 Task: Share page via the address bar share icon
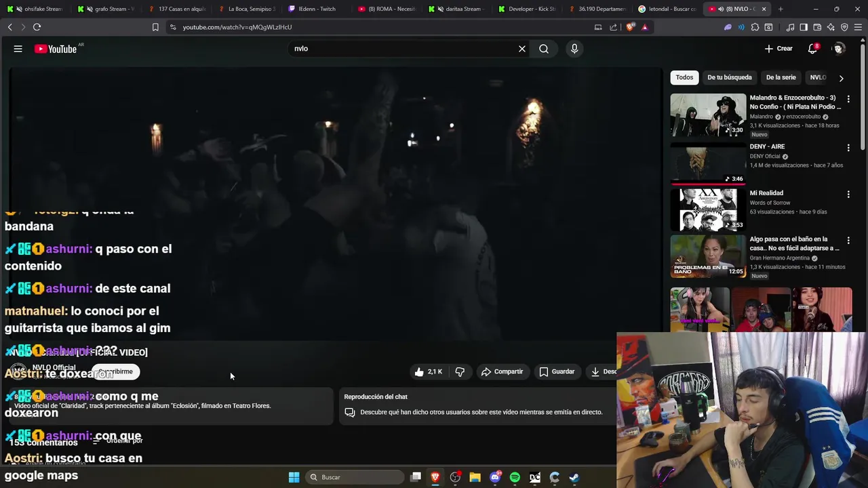click(614, 27)
